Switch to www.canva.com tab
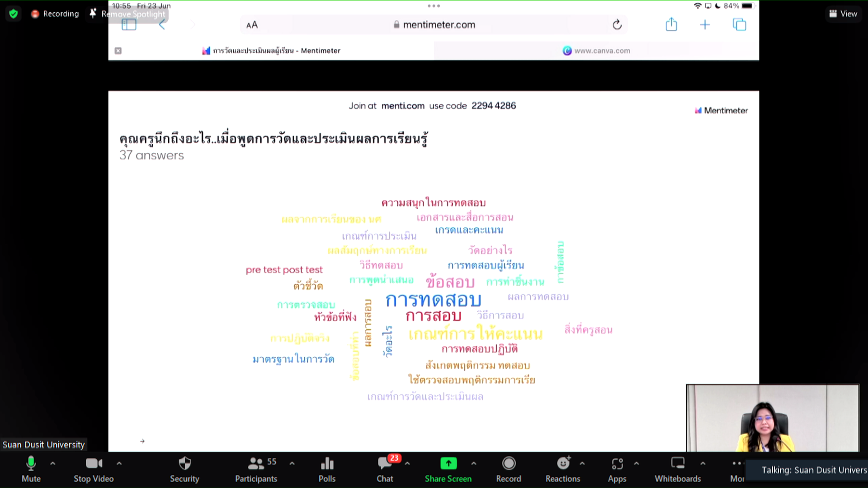Screen dimensions: 868x488 (596, 51)
